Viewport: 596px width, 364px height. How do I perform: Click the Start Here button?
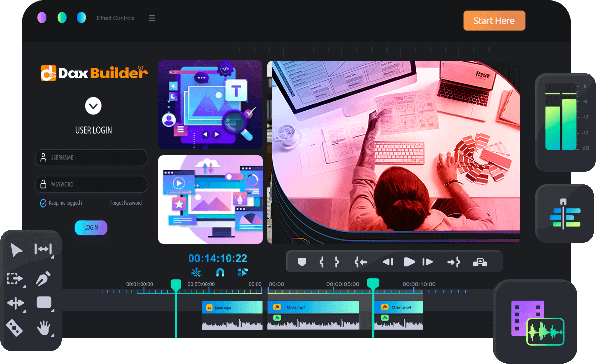[x=494, y=21]
